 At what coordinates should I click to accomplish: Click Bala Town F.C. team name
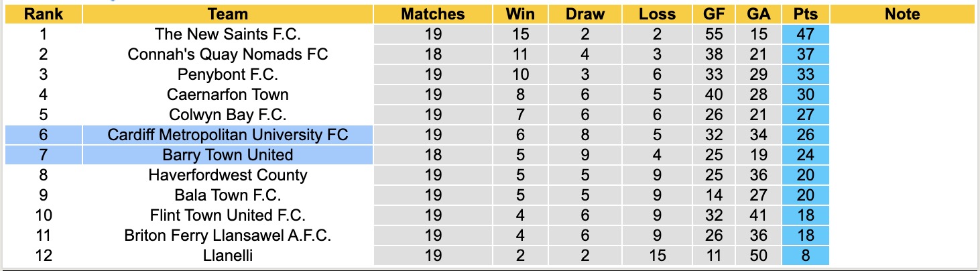point(228,195)
